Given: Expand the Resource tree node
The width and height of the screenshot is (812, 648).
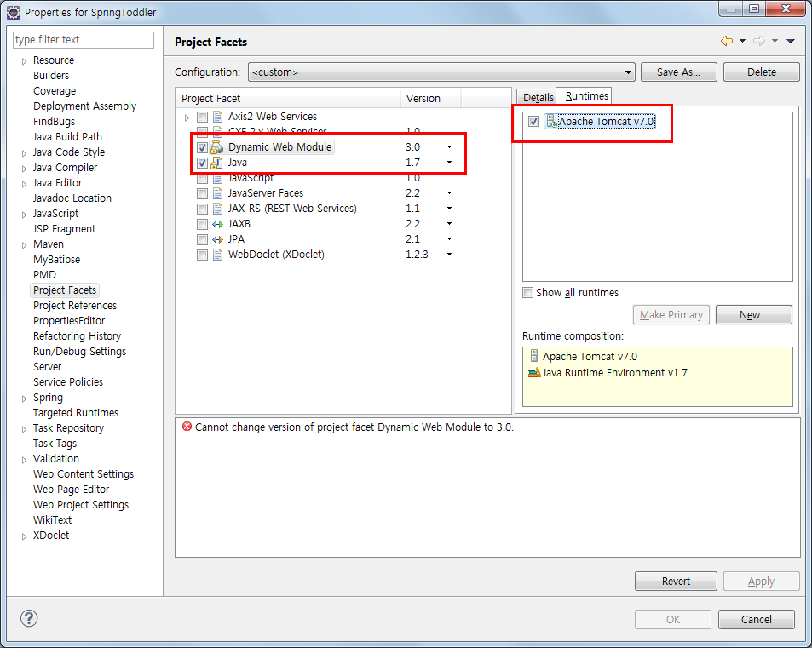Looking at the screenshot, I should point(24,61).
